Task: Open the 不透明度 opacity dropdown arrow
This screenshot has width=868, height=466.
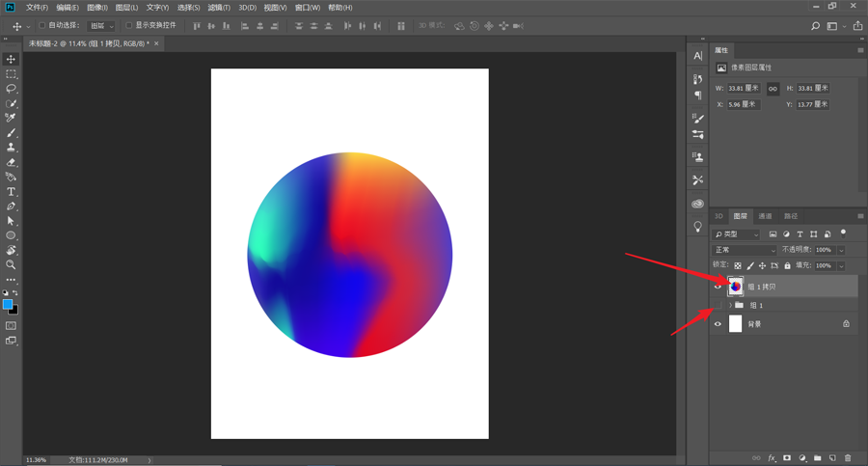Action: (x=841, y=250)
